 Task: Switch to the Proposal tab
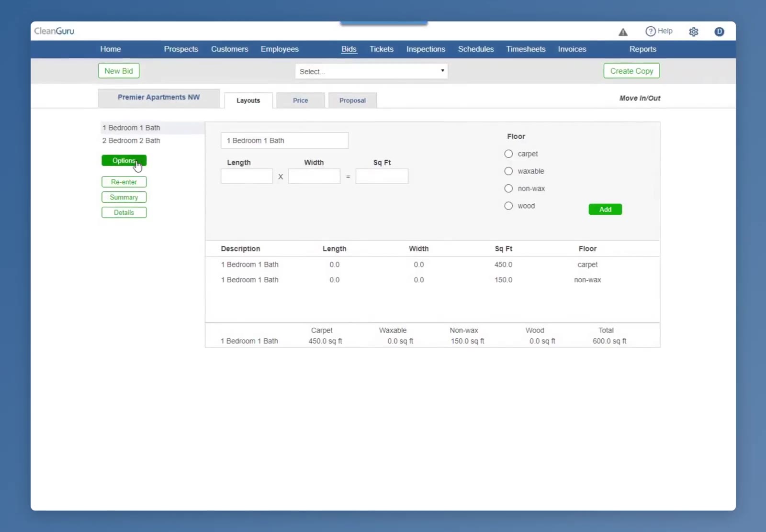pos(353,100)
